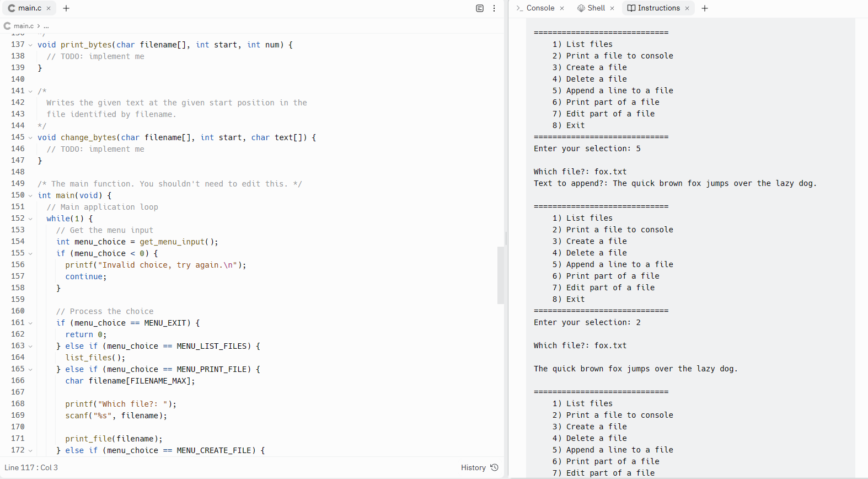Screen dimensions: 868x479
Task: Click the scanf line on line 169
Action: point(116,416)
